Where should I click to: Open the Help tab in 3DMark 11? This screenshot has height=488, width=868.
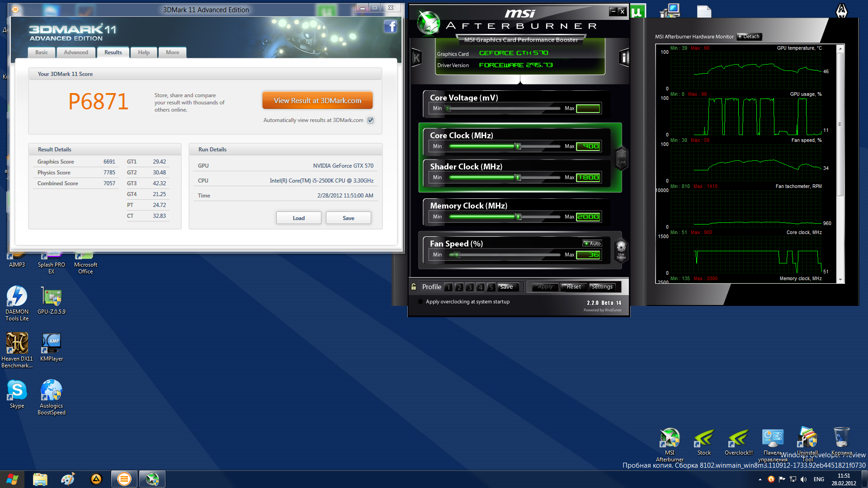tap(144, 52)
